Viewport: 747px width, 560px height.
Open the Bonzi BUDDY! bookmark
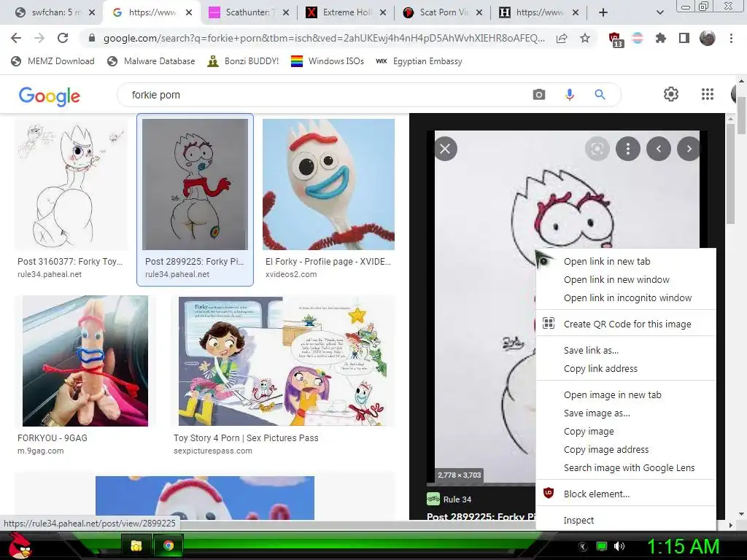click(243, 61)
